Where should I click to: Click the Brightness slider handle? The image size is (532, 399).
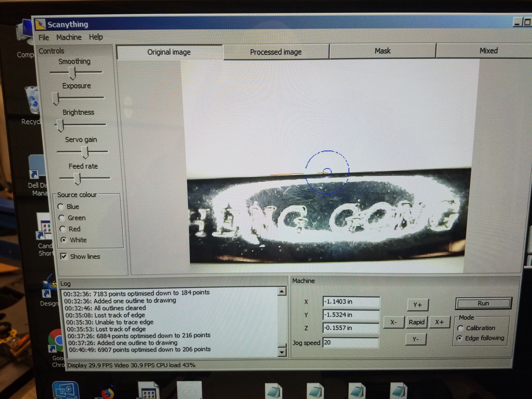61,126
